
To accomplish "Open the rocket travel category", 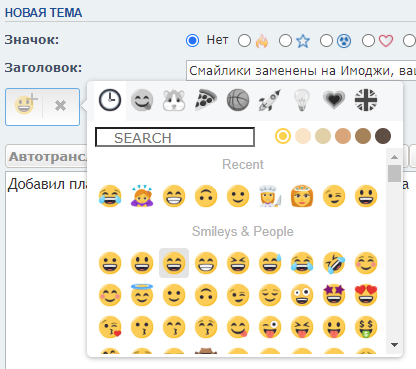I will tap(270, 100).
